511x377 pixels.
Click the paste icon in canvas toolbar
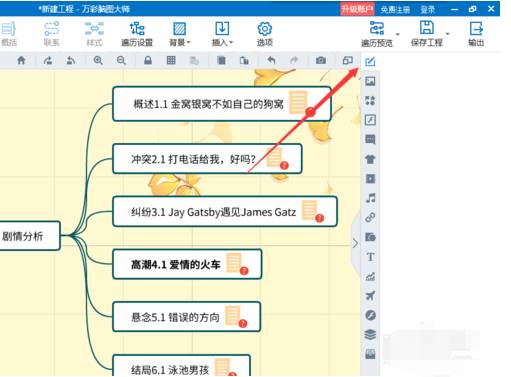[x=244, y=60]
